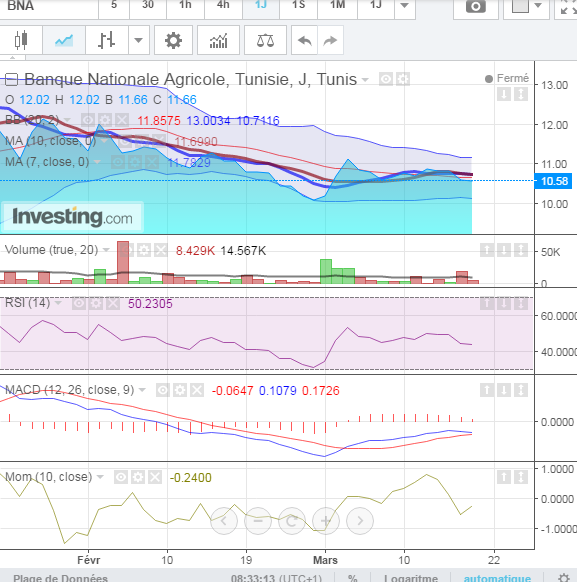Zoom in with plus button
Viewport: 577px width, 582px height.
tap(326, 521)
